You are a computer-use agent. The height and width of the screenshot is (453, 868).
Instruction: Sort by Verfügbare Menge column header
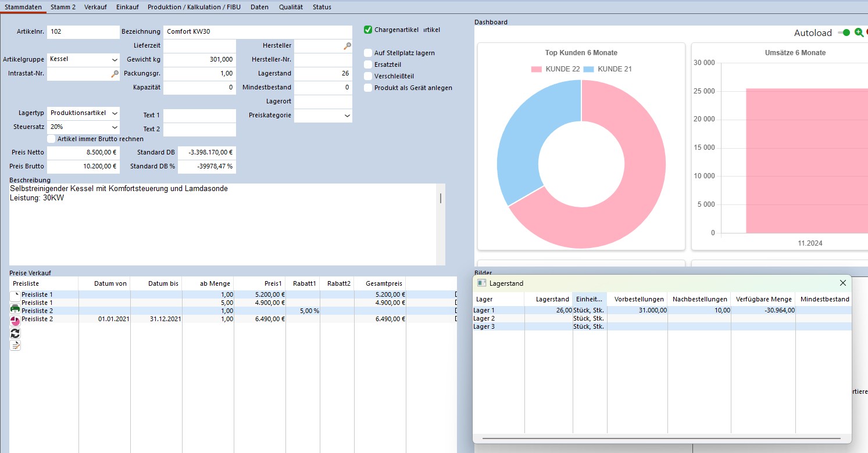pos(763,299)
